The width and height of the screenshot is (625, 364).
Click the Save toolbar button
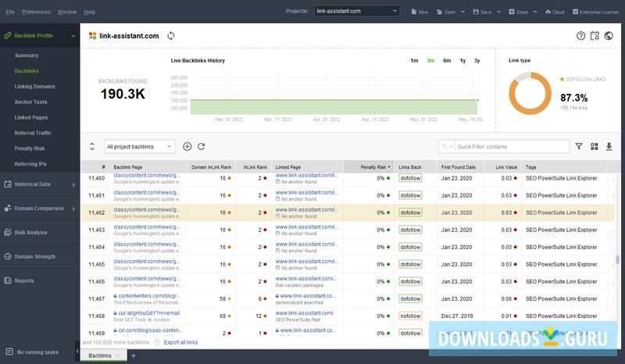pos(482,12)
